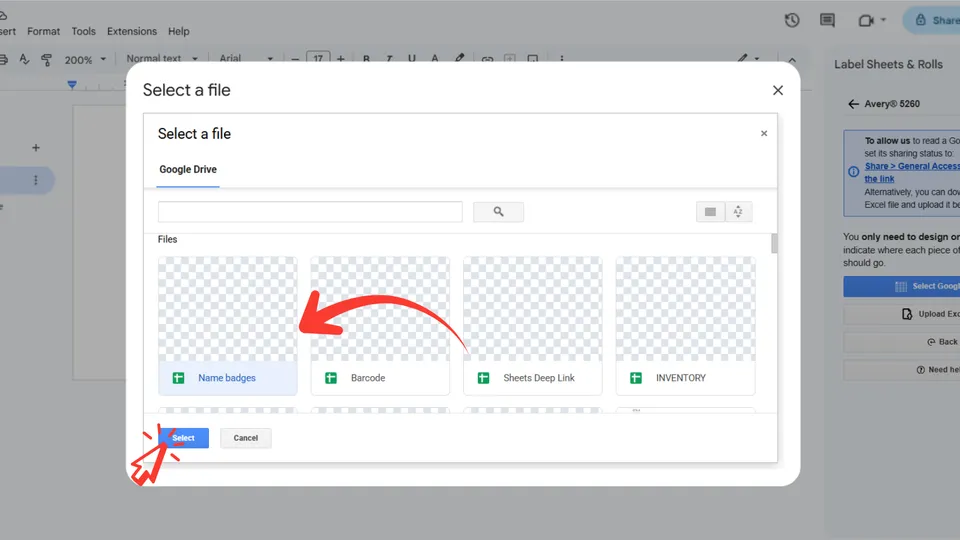Click the file list scrollbar thumb
Image resolution: width=960 pixels, height=540 pixels.
(x=774, y=243)
